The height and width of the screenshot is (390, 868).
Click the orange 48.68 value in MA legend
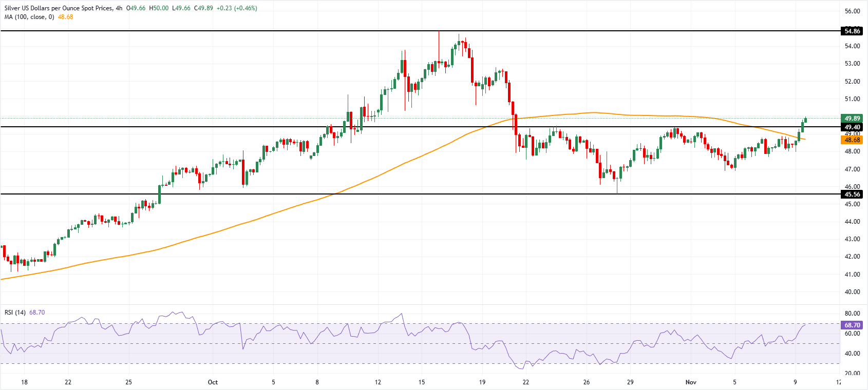coord(66,17)
